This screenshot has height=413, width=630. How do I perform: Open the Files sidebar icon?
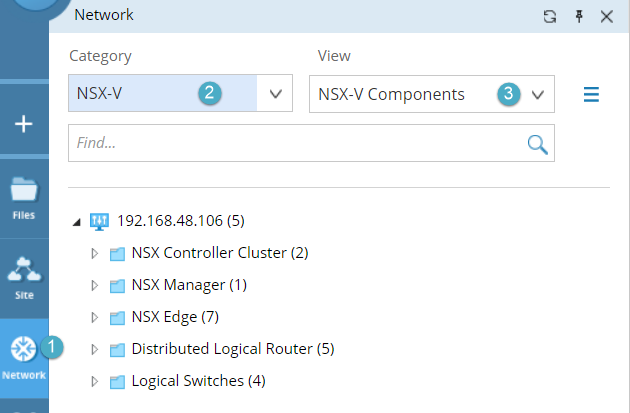coord(24,196)
